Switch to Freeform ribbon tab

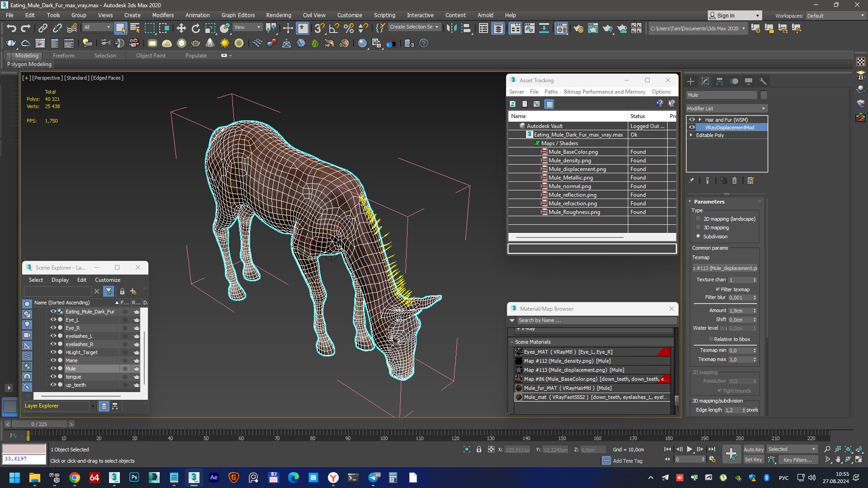63,56
